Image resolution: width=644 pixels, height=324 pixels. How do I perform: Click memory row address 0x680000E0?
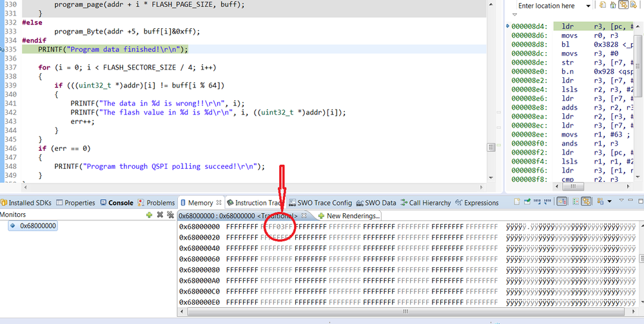200,302
